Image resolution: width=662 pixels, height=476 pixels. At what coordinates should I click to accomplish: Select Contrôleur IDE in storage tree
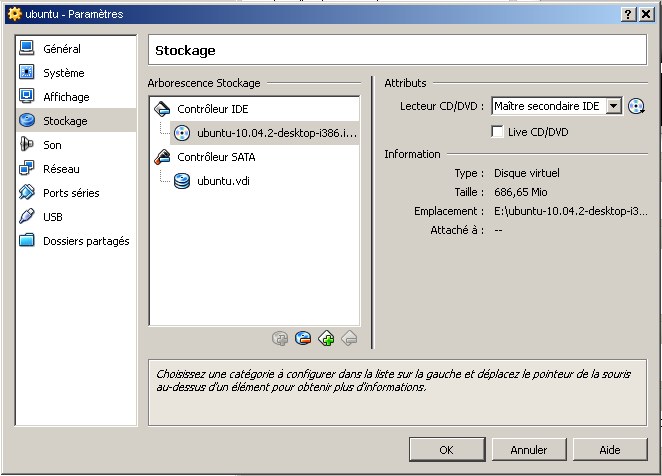pyautogui.click(x=211, y=108)
